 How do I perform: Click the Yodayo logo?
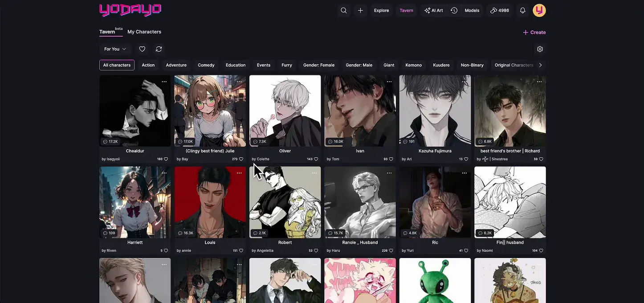[x=130, y=10]
